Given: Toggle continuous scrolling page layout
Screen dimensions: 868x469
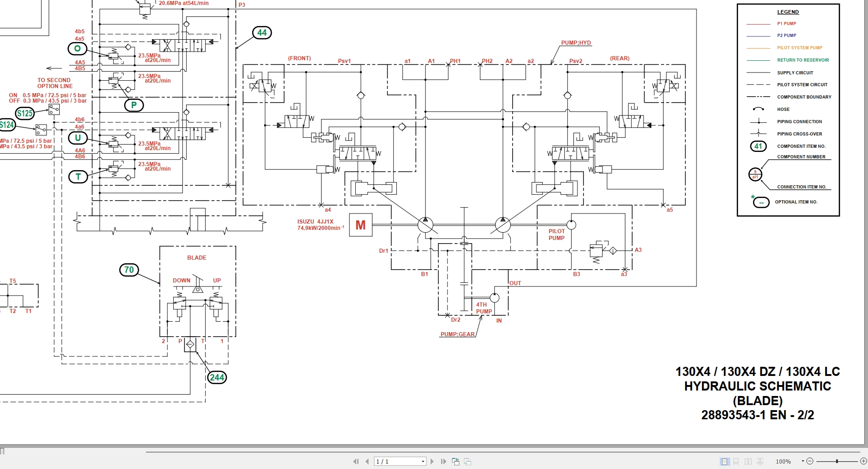Looking at the screenshot, I should point(736,462).
